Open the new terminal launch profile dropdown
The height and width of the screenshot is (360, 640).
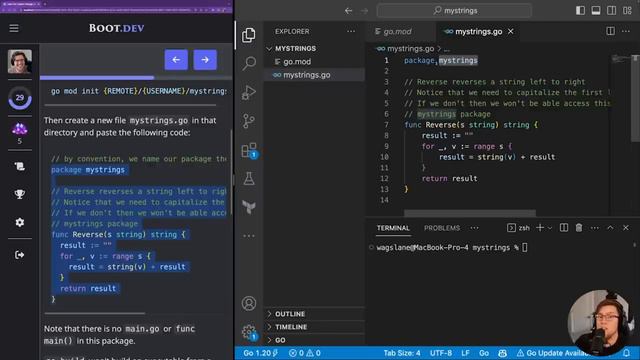(x=550, y=228)
